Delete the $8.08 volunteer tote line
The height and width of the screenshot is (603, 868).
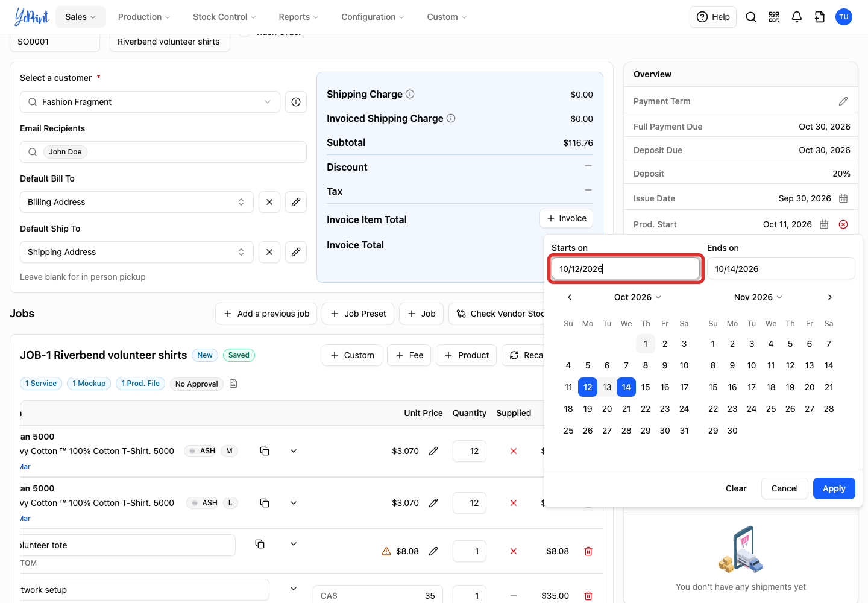click(588, 551)
